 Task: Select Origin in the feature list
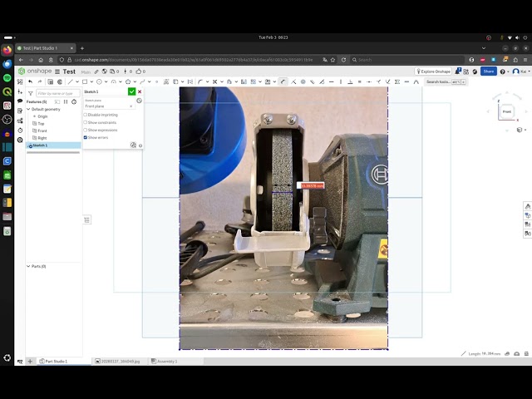[42, 116]
